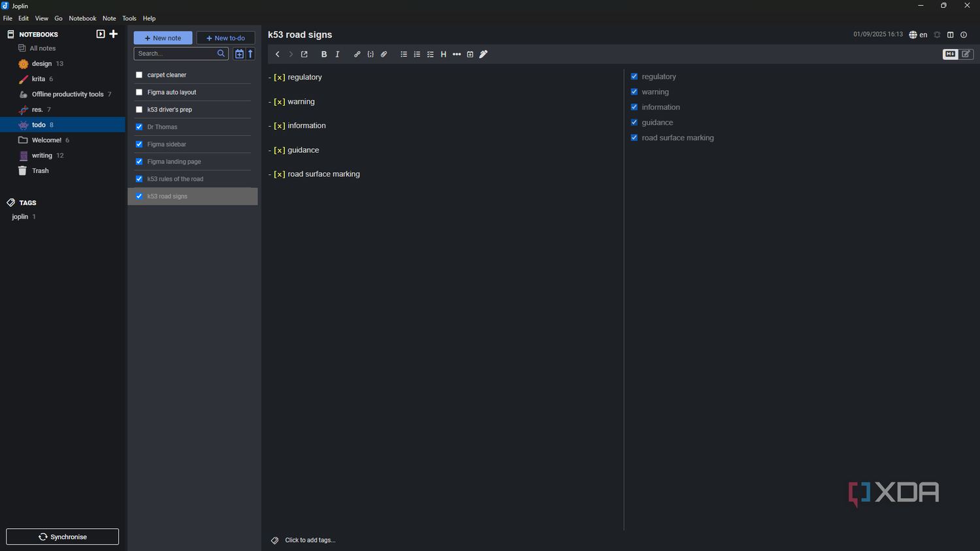Open the File menu
This screenshot has width=980, height=551.
(x=8, y=18)
